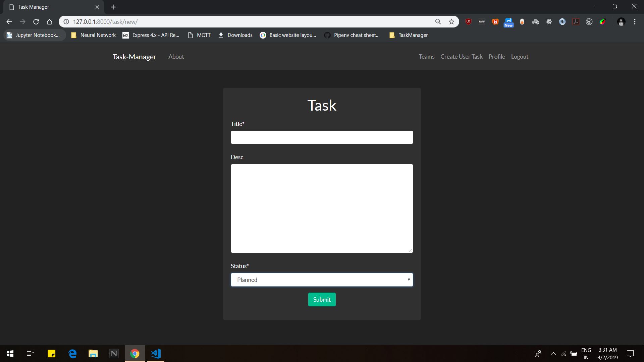Open Visual Studio Code from taskbar
The image size is (644, 362).
(x=156, y=354)
